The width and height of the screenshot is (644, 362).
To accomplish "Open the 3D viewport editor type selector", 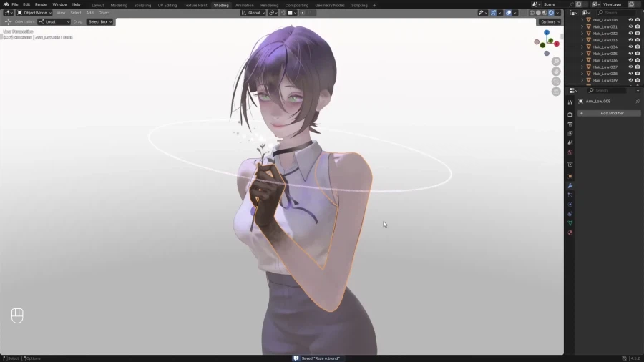I will pyautogui.click(x=8, y=13).
